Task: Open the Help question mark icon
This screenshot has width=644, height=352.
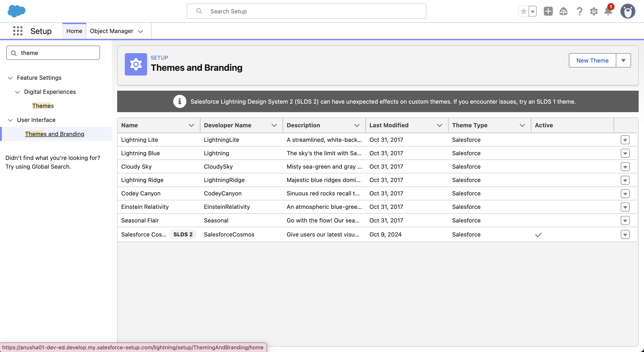Action: [579, 11]
